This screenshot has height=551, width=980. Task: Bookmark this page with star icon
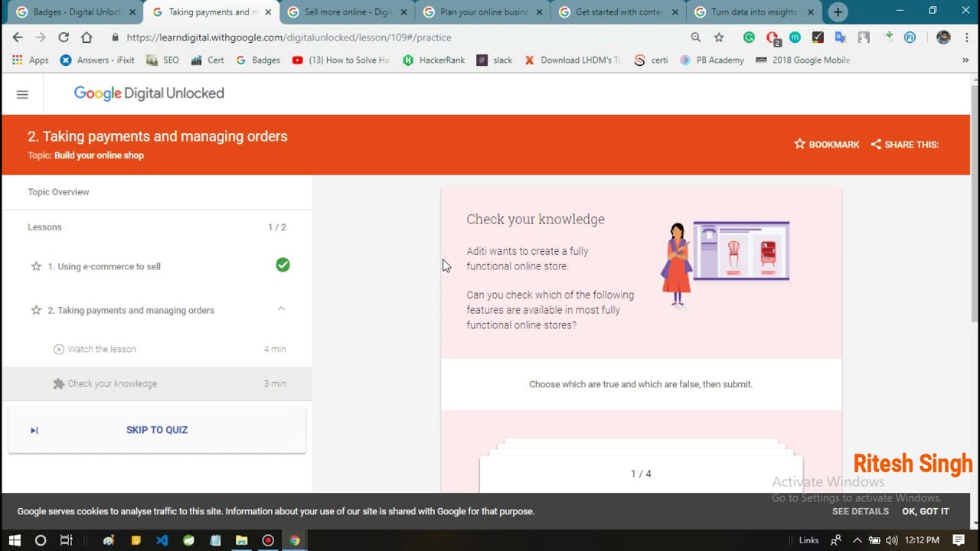[x=719, y=37]
